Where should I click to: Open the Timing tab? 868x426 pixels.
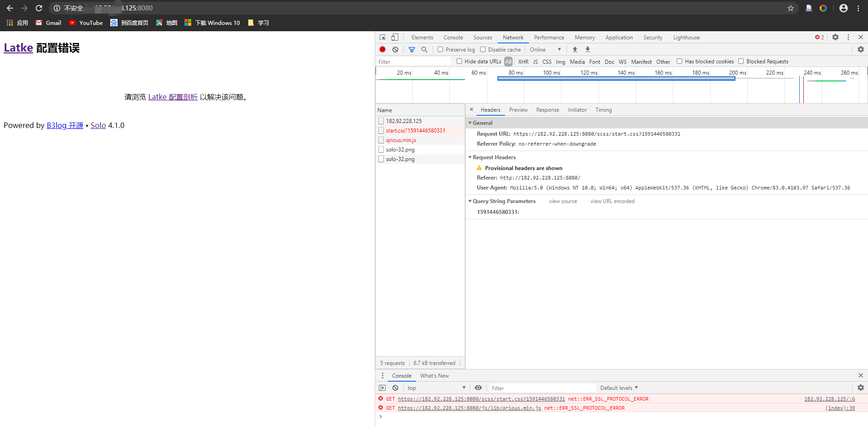(x=603, y=110)
